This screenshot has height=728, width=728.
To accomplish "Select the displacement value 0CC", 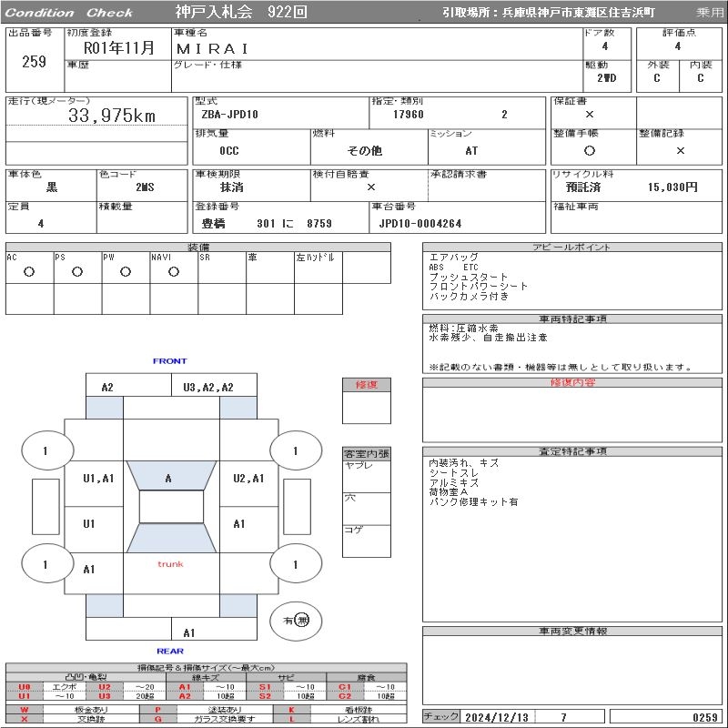I will (x=229, y=150).
